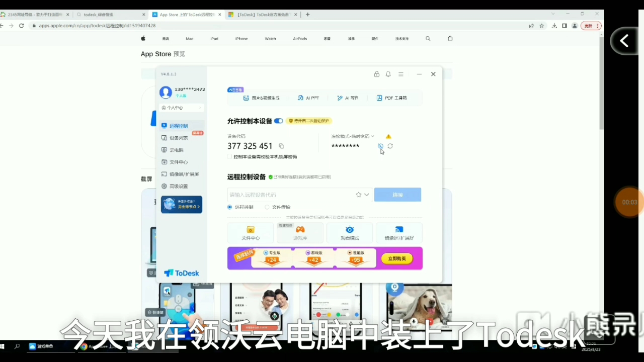Open browser tab list chevron
Screen dimensions: 644x362
pyautogui.click(x=553, y=14)
